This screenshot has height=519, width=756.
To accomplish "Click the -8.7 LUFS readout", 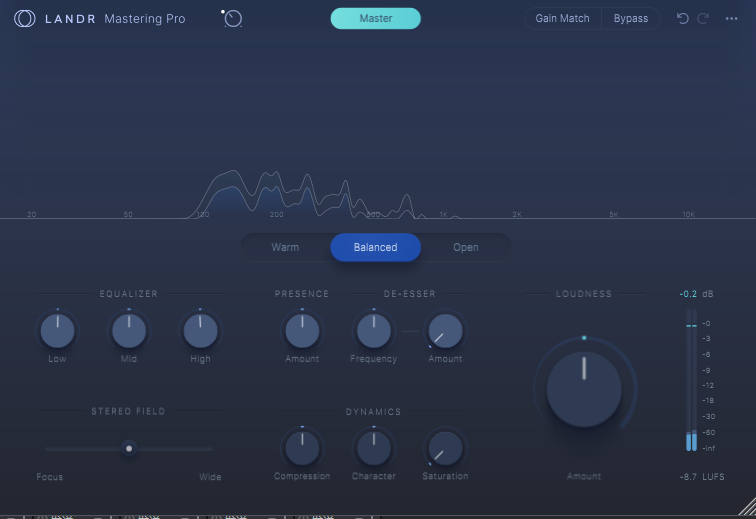I will [702, 477].
